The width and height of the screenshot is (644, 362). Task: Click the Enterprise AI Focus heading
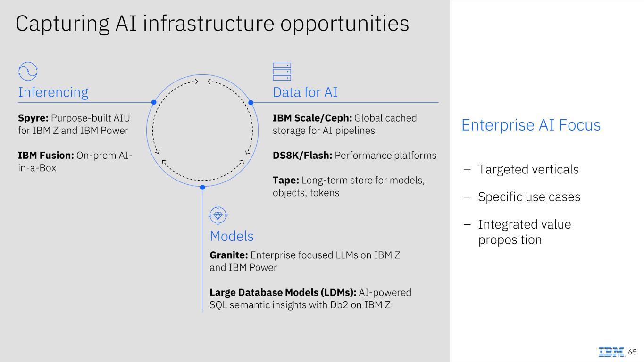[531, 125]
